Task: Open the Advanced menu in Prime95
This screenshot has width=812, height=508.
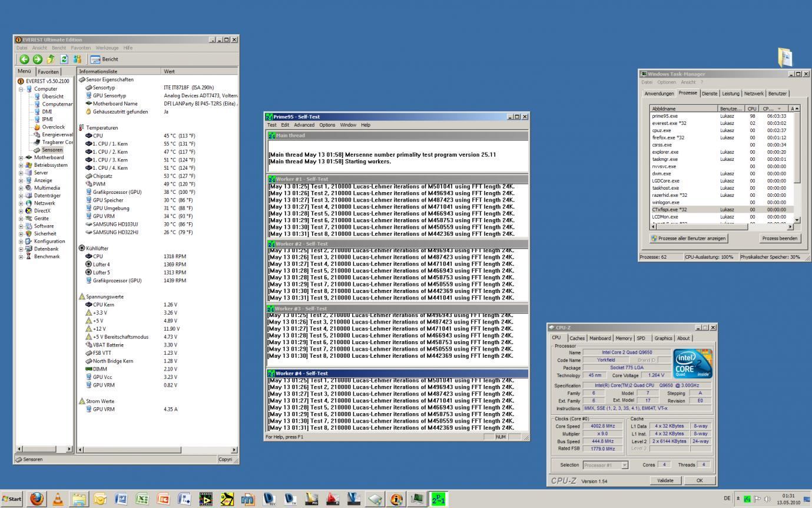Action: (x=304, y=125)
